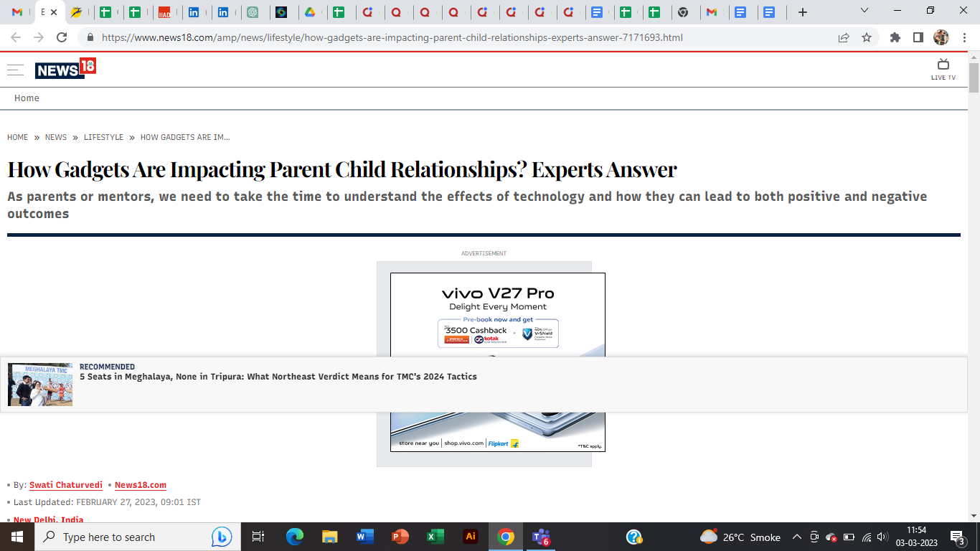Open the Chrome profile avatar
The image size is (980, 551).
point(941,37)
